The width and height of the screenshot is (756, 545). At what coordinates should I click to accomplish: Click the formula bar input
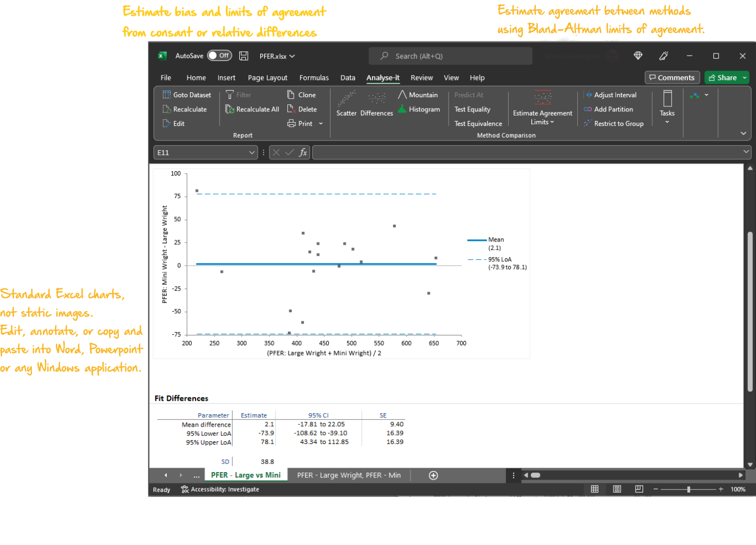pos(528,153)
